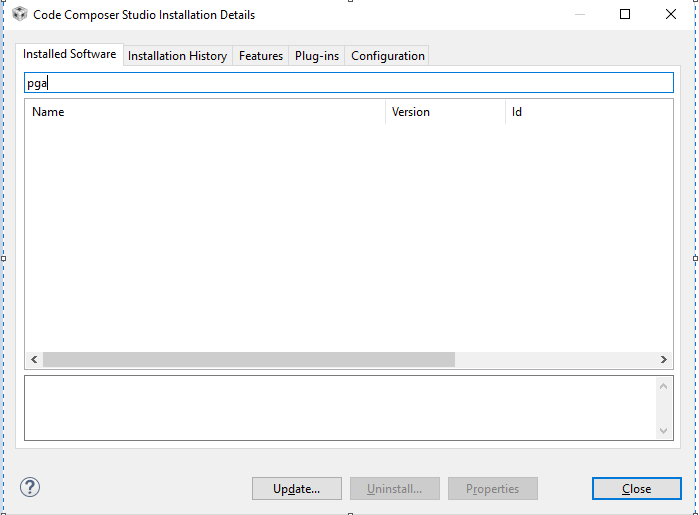Image resolution: width=699 pixels, height=515 pixels.
Task: Click the details pane scroll down arrow
Action: point(663,430)
